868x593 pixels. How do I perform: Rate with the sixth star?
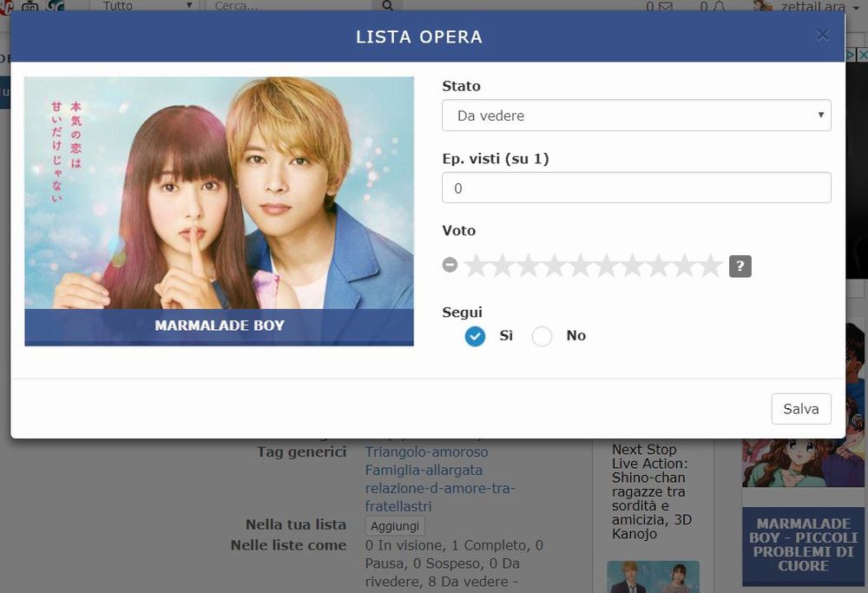[606, 266]
